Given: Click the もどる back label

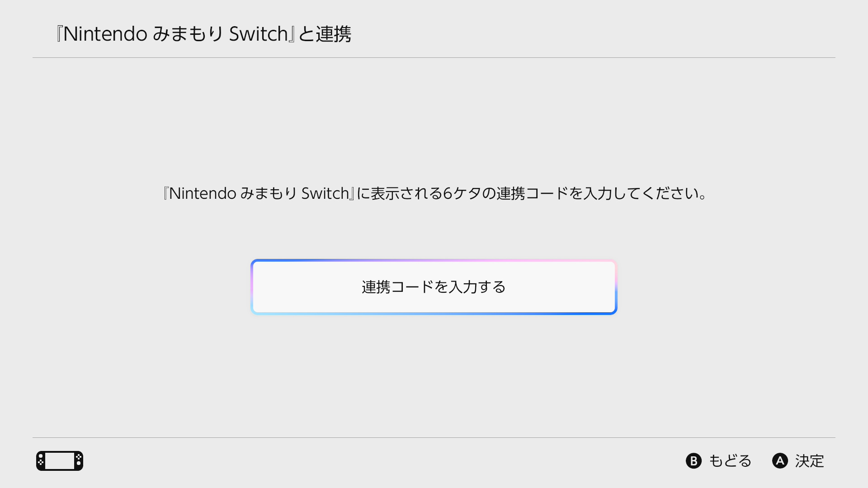Looking at the screenshot, I should click(x=730, y=461).
